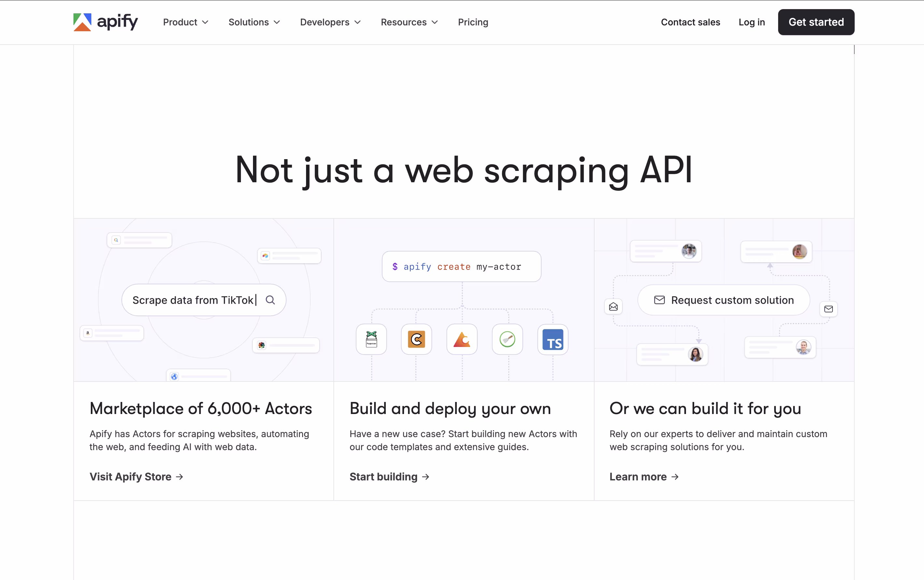Click the closed envelope icon right of the request pill
The width and height of the screenshot is (924, 580).
tap(829, 309)
